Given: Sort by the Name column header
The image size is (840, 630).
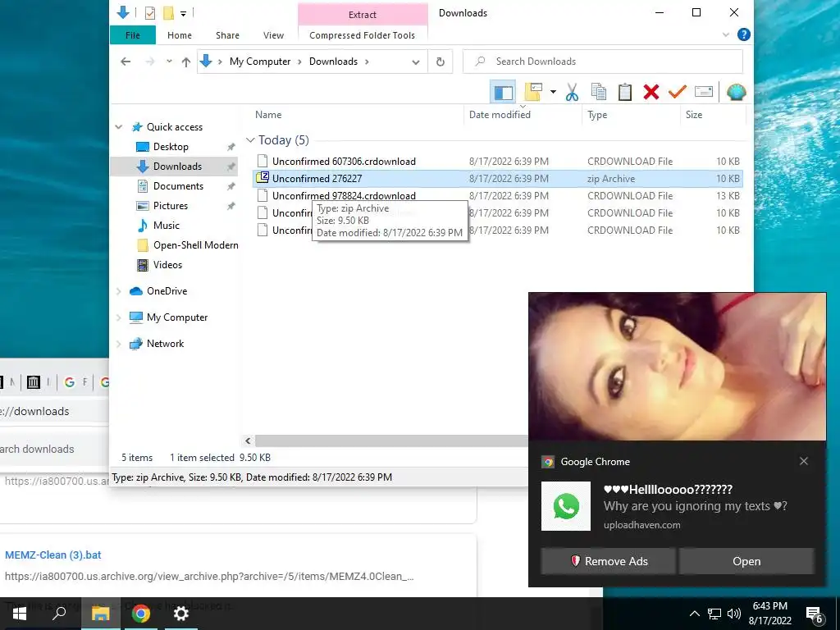Looking at the screenshot, I should click(268, 115).
